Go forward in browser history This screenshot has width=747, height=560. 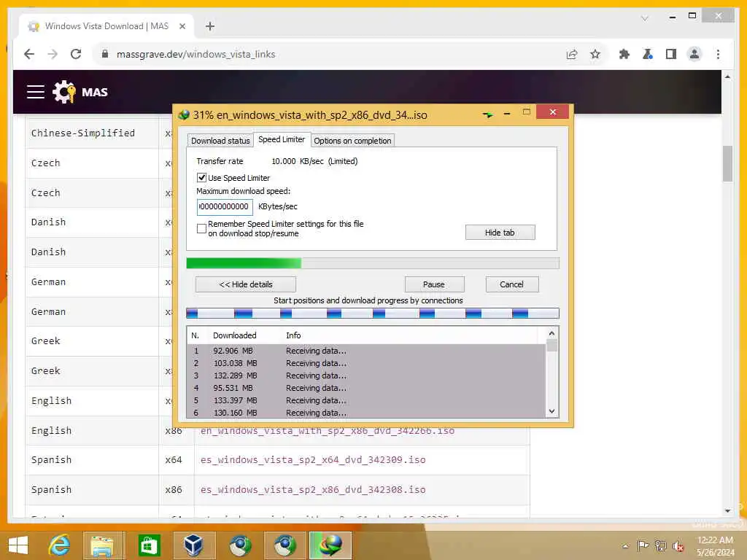tap(53, 54)
